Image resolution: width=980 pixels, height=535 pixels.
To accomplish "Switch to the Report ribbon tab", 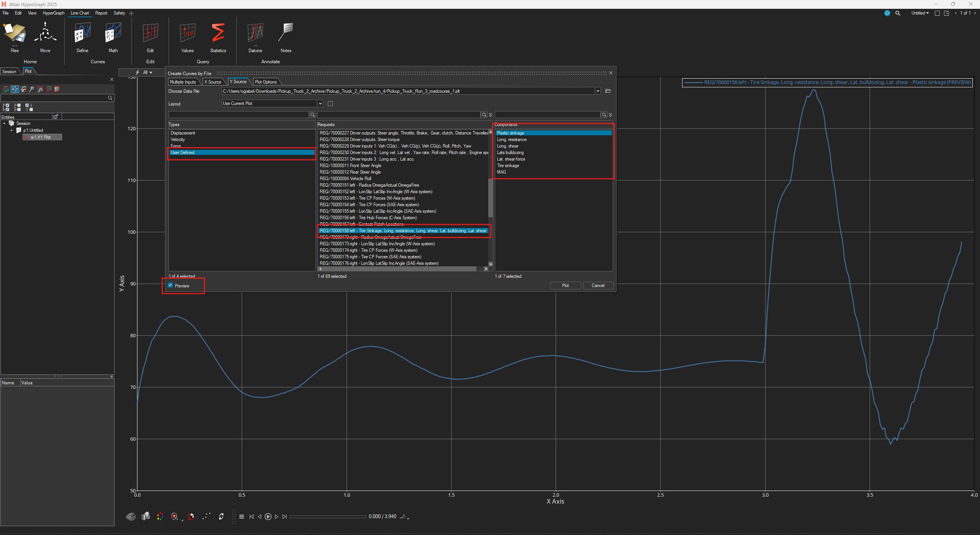I will pos(101,13).
